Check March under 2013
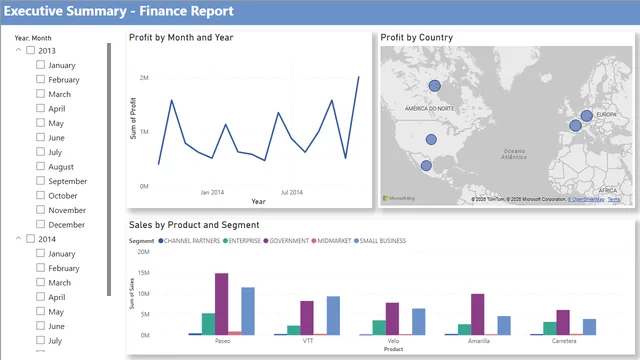The image size is (640, 360). tap(40, 93)
